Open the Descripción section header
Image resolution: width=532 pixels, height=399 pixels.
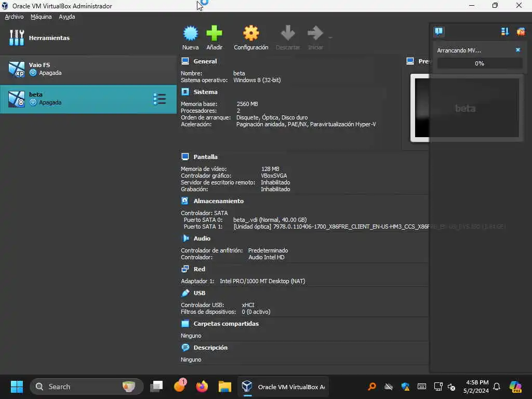210,348
